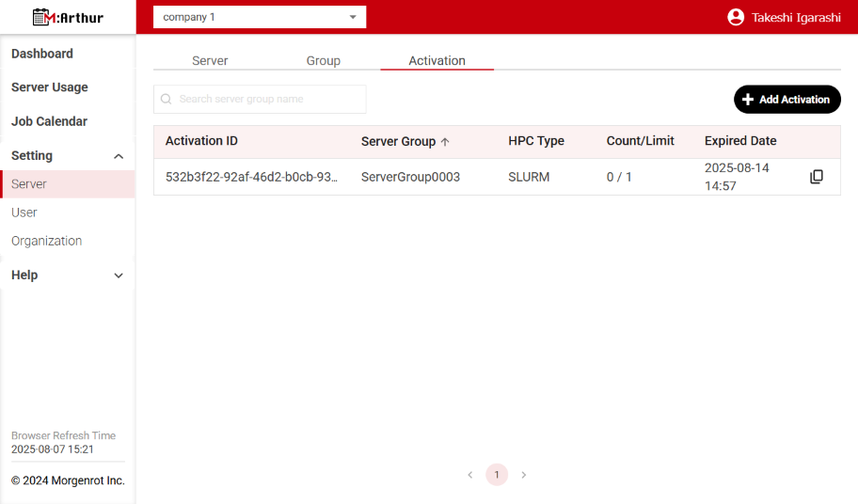Click the Add Activation button

pos(786,99)
